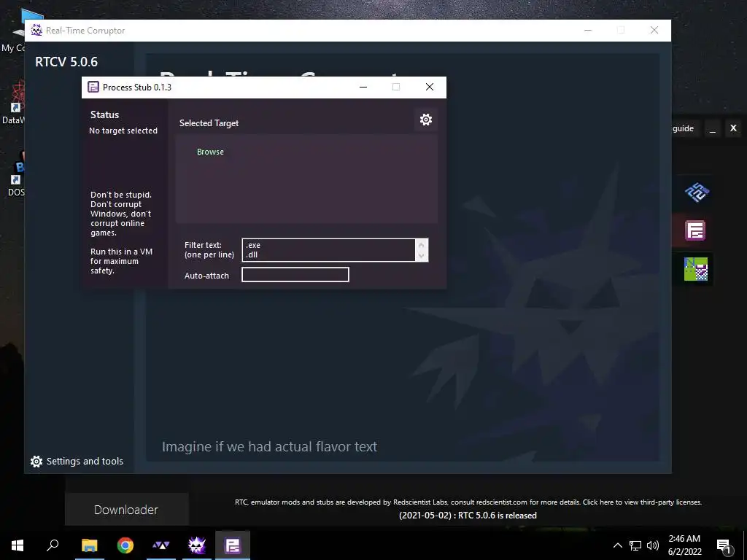Click the filter text scroll up arrow

point(421,245)
